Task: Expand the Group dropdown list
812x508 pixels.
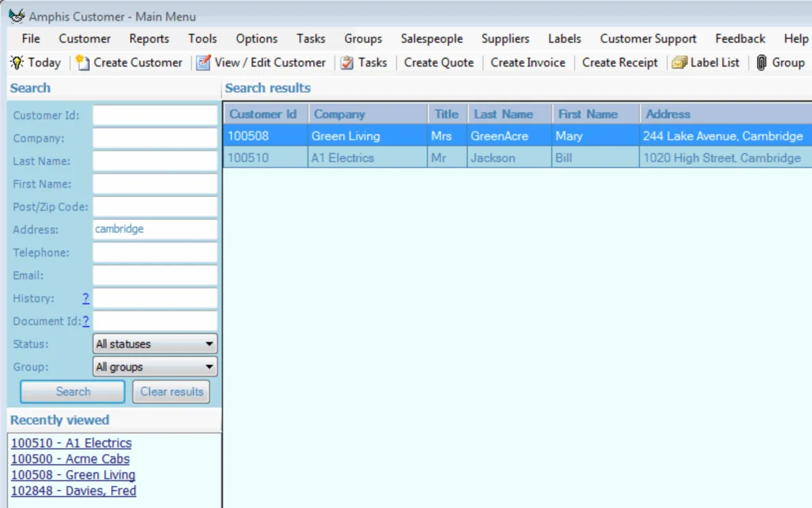Action: tap(209, 367)
